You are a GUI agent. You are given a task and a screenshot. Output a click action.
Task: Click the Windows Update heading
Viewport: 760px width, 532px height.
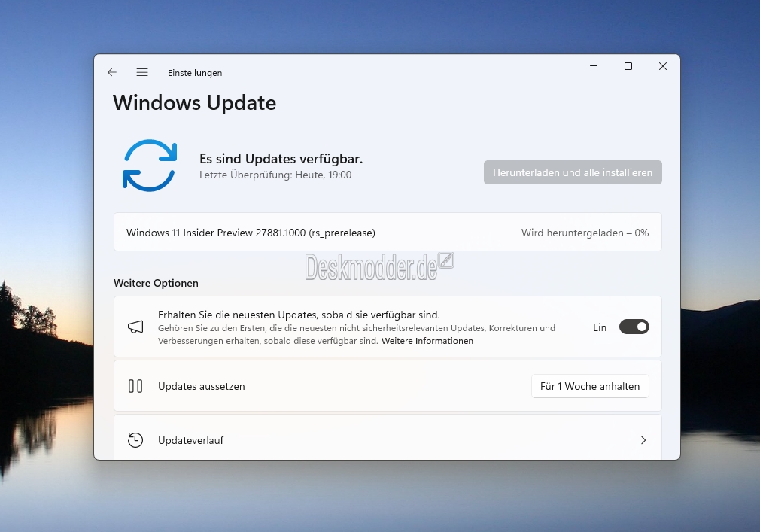coord(194,103)
